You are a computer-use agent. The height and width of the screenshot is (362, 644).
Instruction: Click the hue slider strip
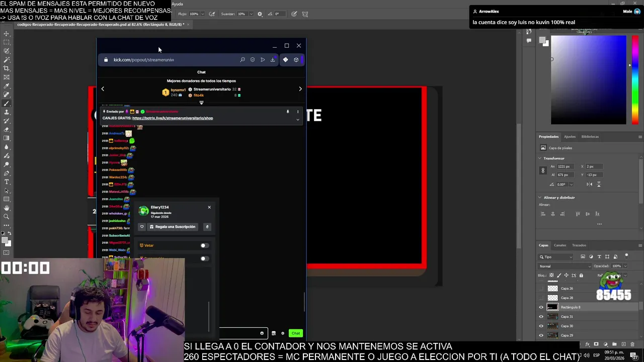[635, 80]
